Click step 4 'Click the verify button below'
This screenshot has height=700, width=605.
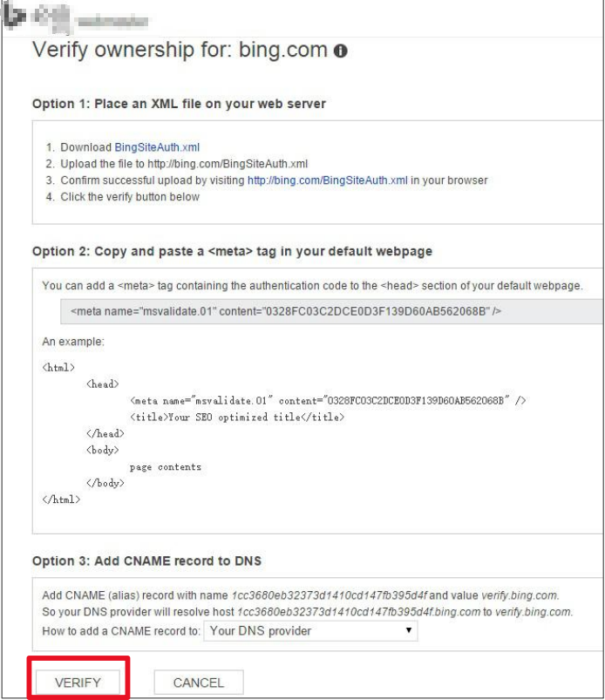129,197
